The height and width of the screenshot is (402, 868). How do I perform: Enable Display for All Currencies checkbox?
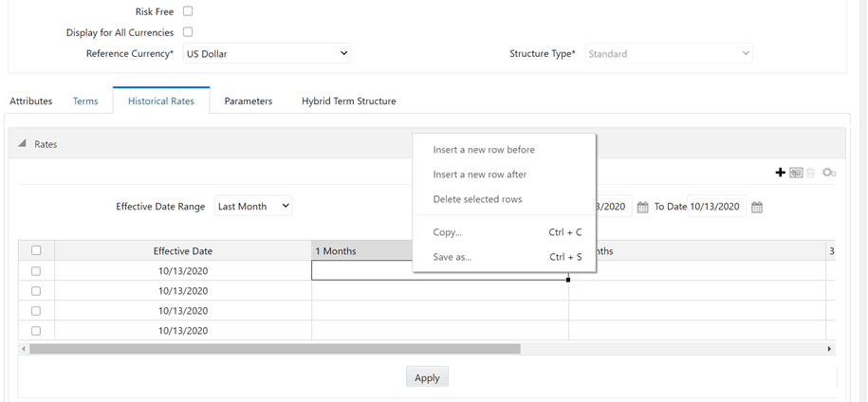pyautogui.click(x=188, y=32)
